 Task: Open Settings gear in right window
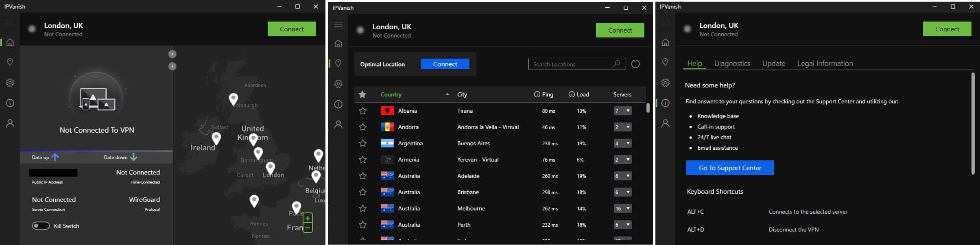[x=666, y=83]
